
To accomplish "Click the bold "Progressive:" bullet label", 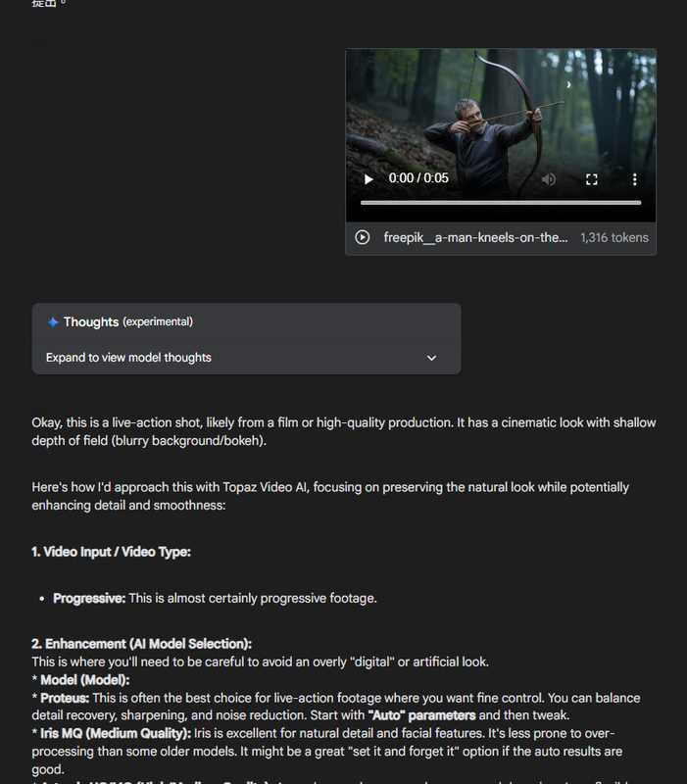I will pos(89,599).
